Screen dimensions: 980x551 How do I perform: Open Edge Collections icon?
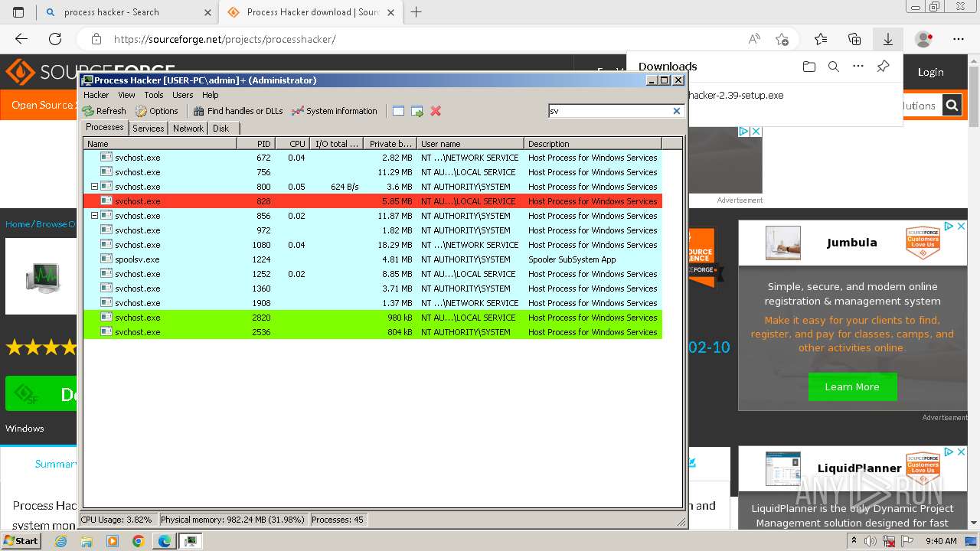854,39
